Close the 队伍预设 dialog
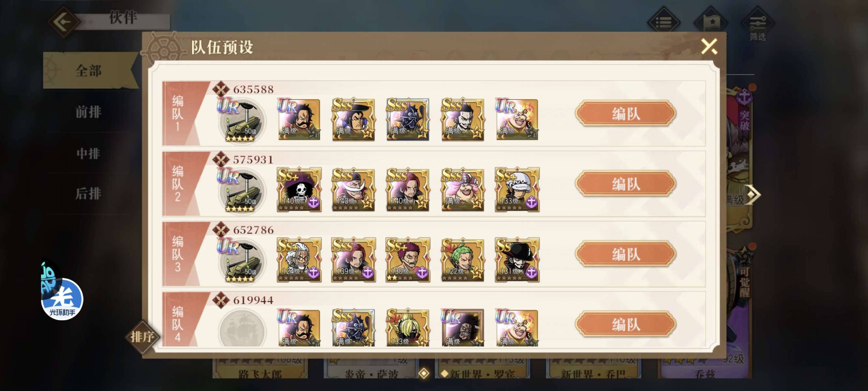Image resolution: width=868 pixels, height=391 pixels. pyautogui.click(x=709, y=46)
